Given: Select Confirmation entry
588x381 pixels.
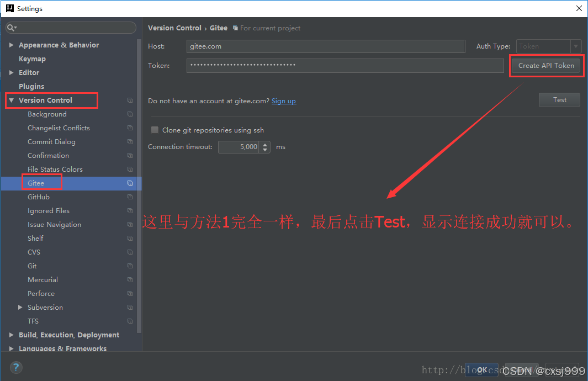Looking at the screenshot, I should click(x=49, y=155).
